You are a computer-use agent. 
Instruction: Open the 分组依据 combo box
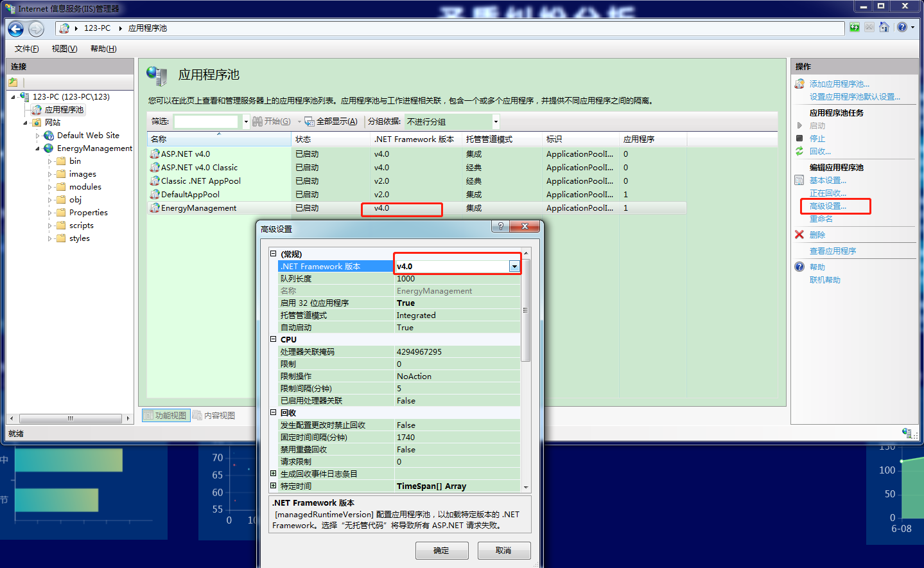pyautogui.click(x=451, y=121)
